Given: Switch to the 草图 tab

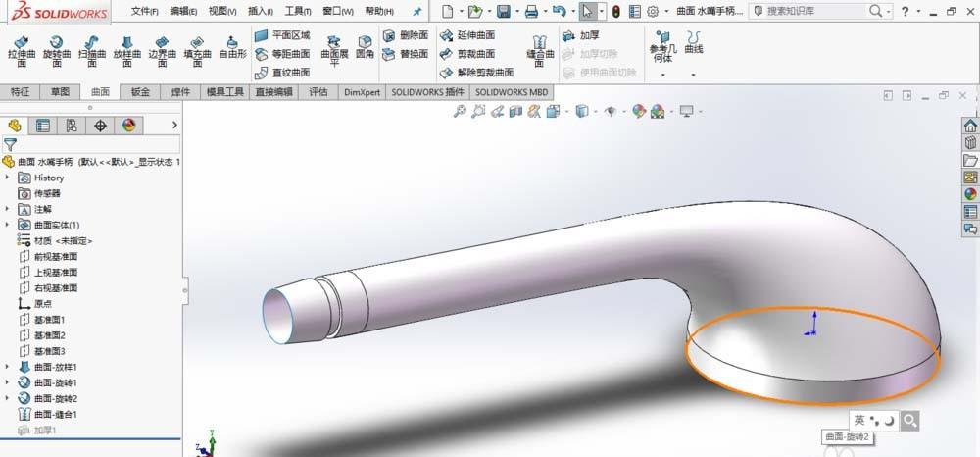Looking at the screenshot, I should (60, 92).
